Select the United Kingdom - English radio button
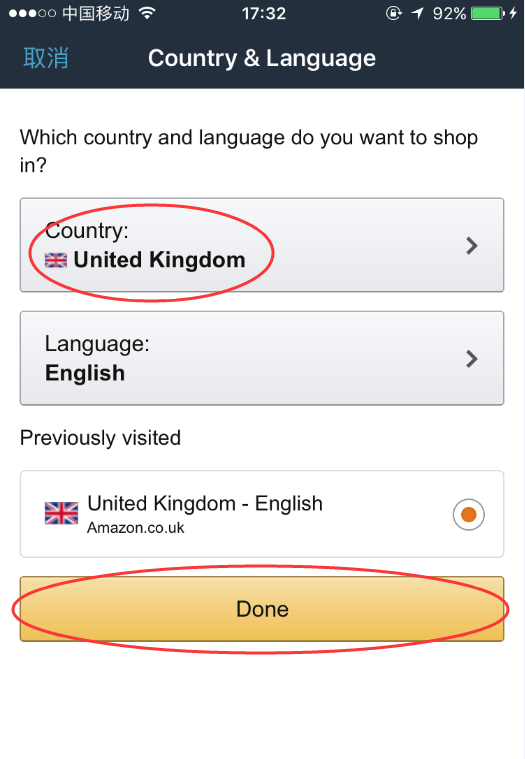This screenshot has width=525, height=759. (468, 514)
